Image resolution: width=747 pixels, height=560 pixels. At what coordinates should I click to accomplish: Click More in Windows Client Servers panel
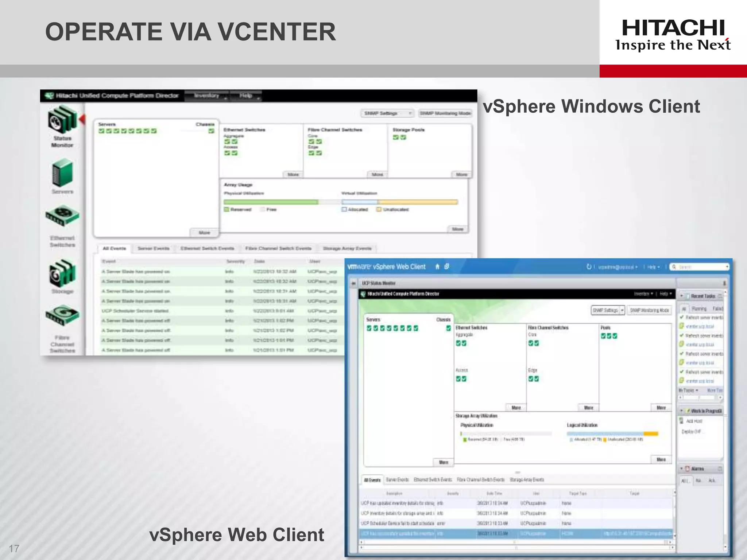pos(204,233)
